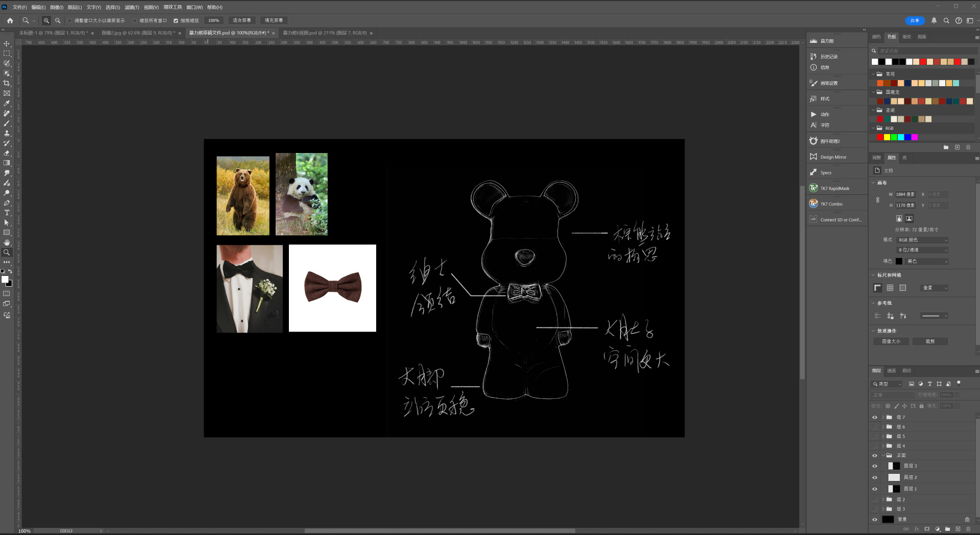Expand the 组 7 layer group
Screen dimensions: 980x535
[x=883, y=417]
